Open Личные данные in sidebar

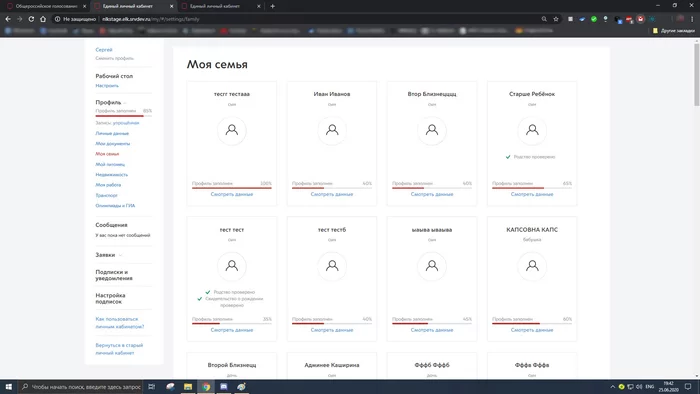pyautogui.click(x=112, y=133)
